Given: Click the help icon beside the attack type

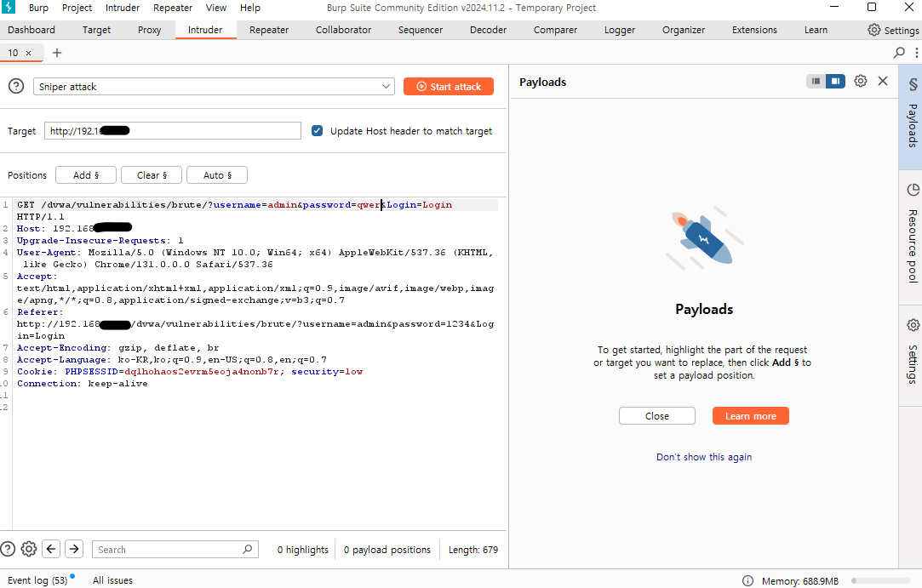Looking at the screenshot, I should [x=16, y=87].
